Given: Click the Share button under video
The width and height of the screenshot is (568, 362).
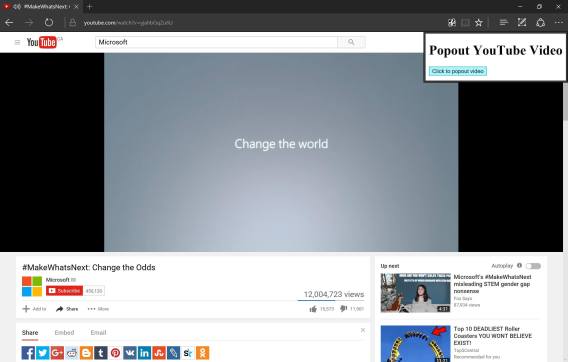Looking at the screenshot, I should click(67, 309).
